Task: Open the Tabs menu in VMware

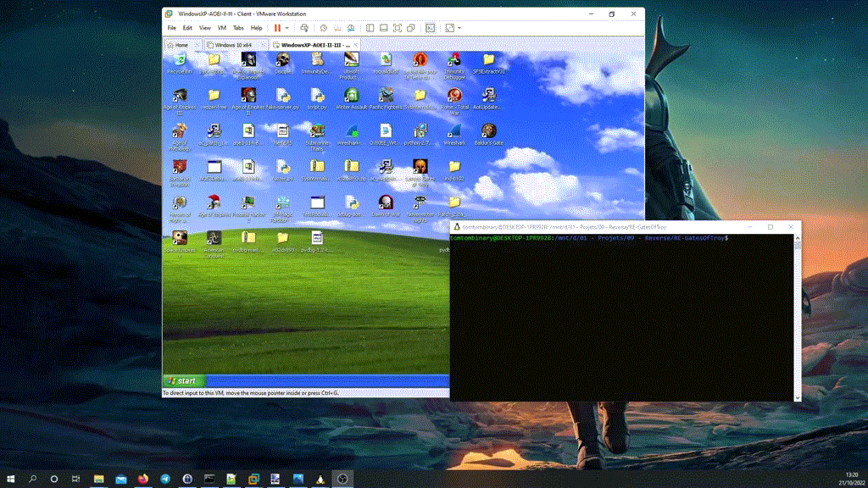Action: [x=238, y=28]
